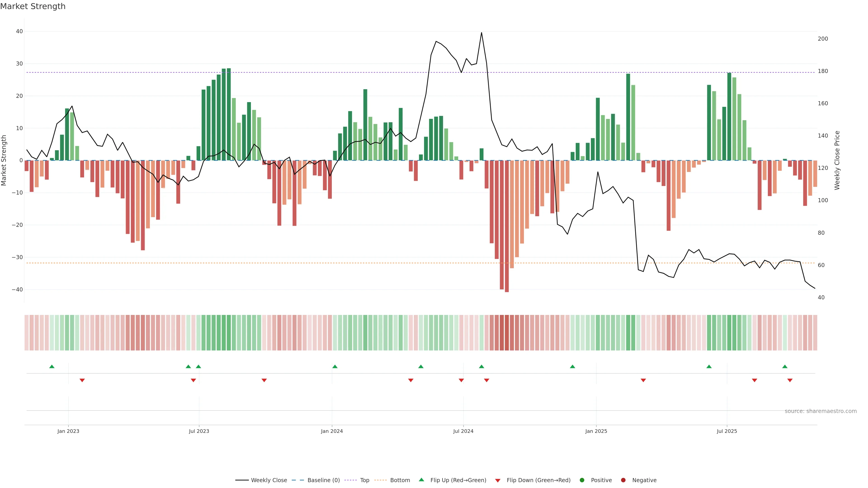Click the Jan 2025 x-axis label
Image resolution: width=868 pixels, height=488 pixels.
click(x=596, y=431)
